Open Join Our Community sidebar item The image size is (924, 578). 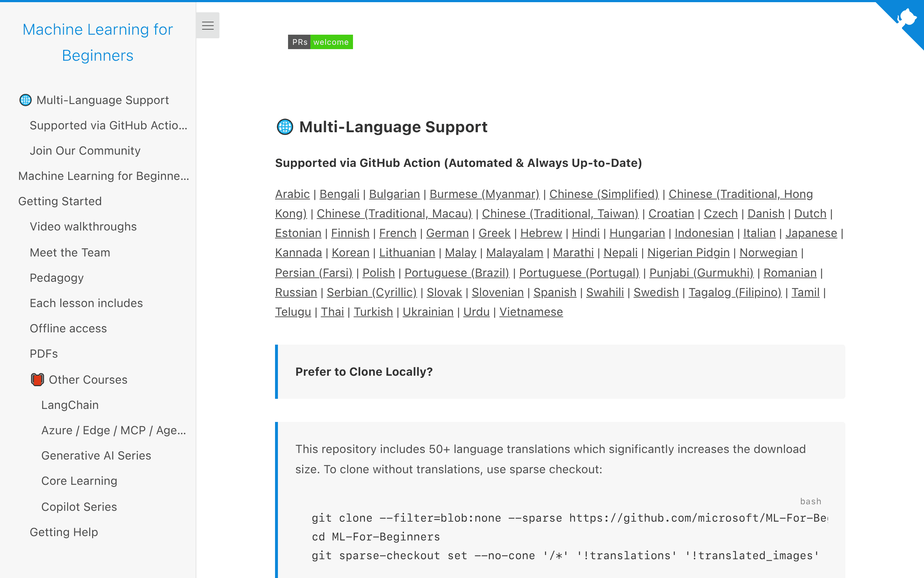point(85,151)
